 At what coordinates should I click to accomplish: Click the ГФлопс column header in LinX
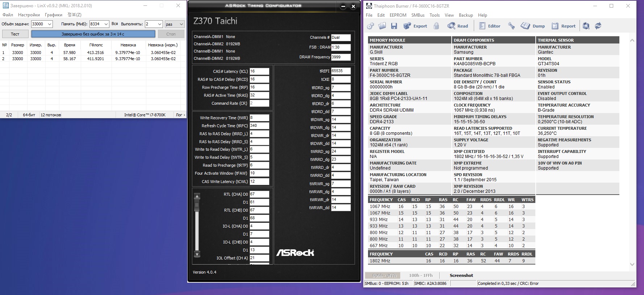tap(96, 45)
